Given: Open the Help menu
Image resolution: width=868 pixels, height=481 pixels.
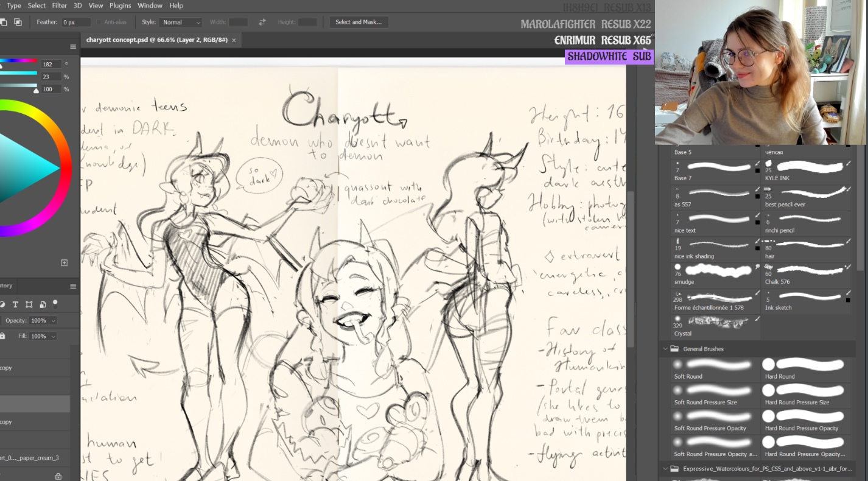Looking at the screenshot, I should [176, 5].
